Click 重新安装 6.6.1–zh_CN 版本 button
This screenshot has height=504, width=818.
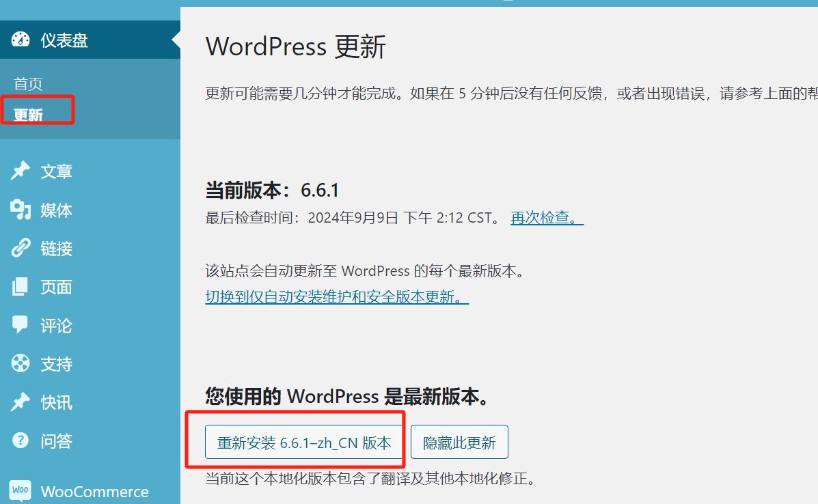(303, 442)
